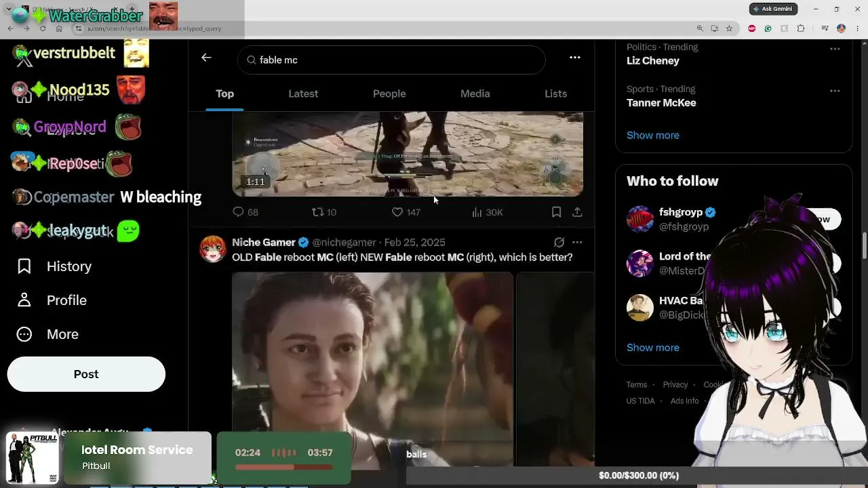The height and width of the screenshot is (488, 868).
Task: Open the Terms footer link
Action: click(x=637, y=385)
